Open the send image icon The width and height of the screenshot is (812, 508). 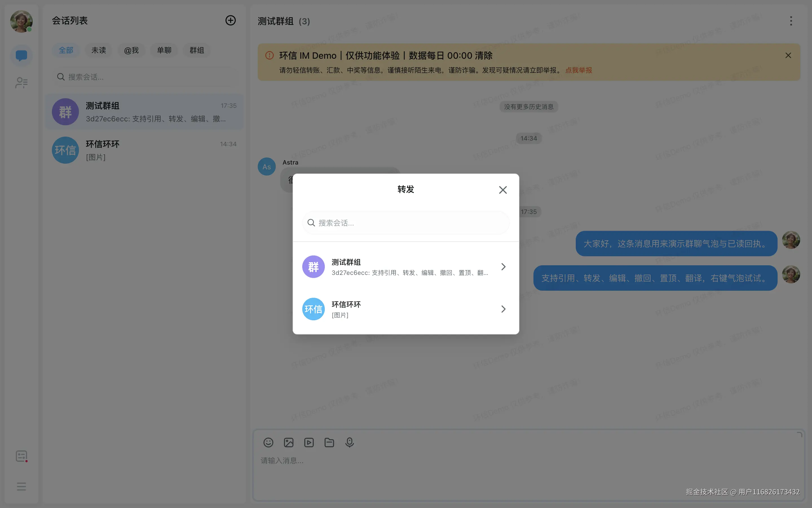point(288,443)
